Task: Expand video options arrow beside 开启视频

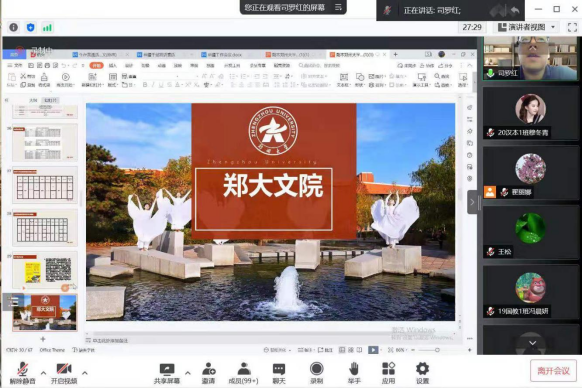Action: (x=85, y=373)
